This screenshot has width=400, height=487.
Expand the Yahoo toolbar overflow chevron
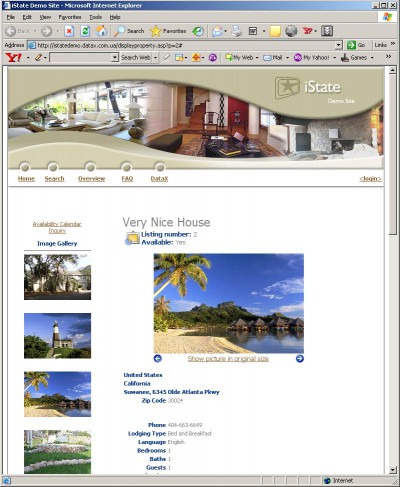[x=388, y=57]
